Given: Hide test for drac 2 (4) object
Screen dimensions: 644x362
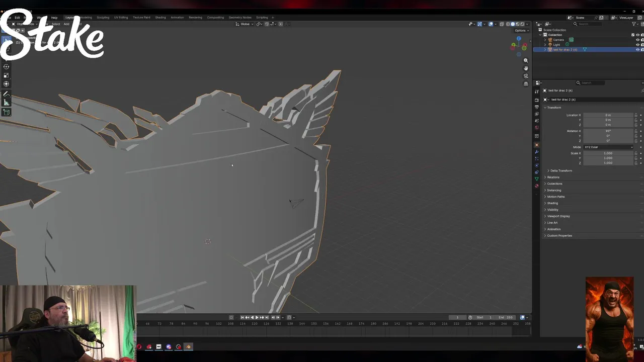Looking at the screenshot, I should coord(638,49).
